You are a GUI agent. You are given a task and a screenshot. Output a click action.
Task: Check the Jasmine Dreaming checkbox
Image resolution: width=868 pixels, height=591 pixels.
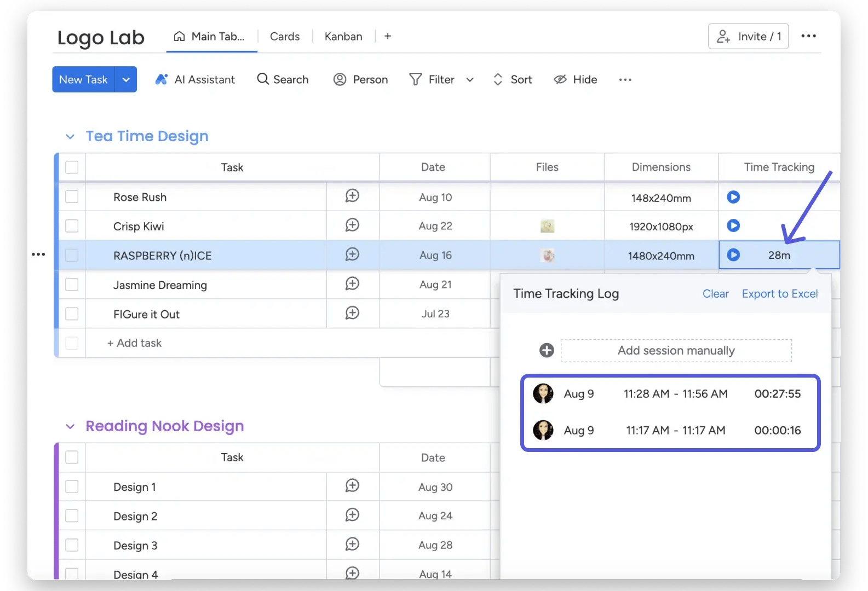[72, 285]
